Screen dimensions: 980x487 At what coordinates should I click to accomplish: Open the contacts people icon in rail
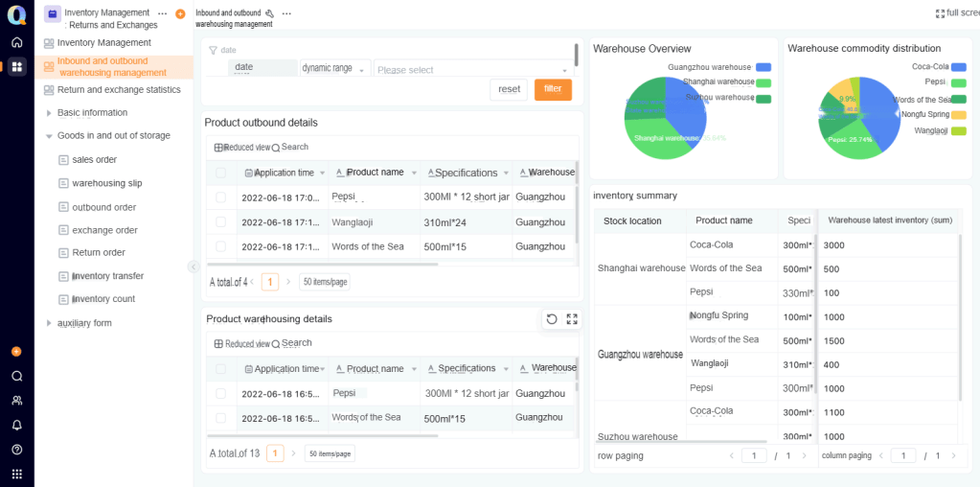[x=16, y=400]
